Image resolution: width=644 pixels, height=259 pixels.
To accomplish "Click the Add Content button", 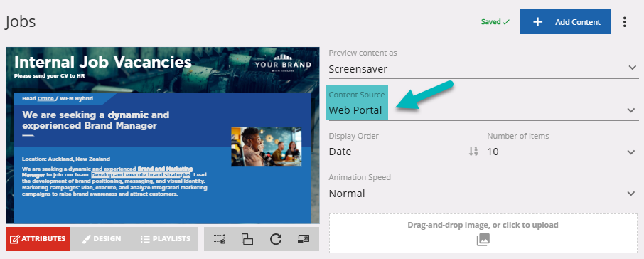I will click(x=565, y=22).
